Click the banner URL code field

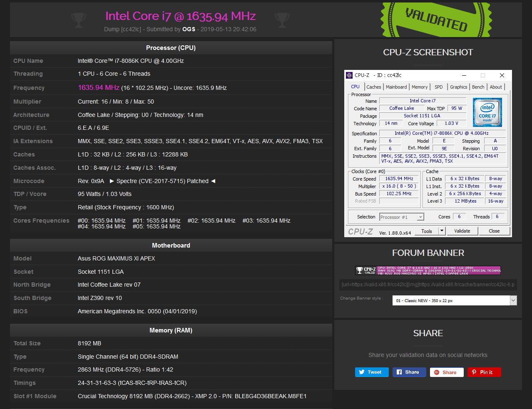coord(428,285)
